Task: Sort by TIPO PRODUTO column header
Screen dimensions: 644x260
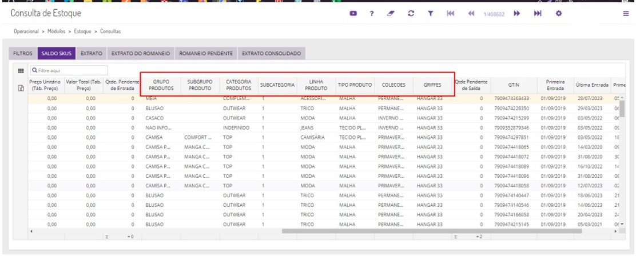Action: point(355,85)
